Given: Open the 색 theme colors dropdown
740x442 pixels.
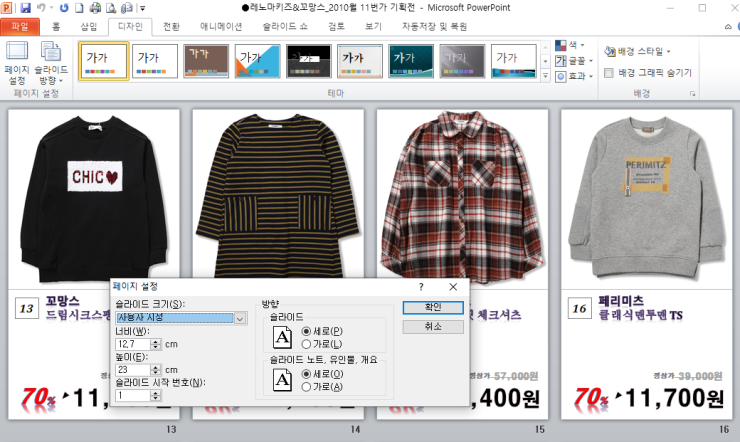Looking at the screenshot, I should (570, 45).
